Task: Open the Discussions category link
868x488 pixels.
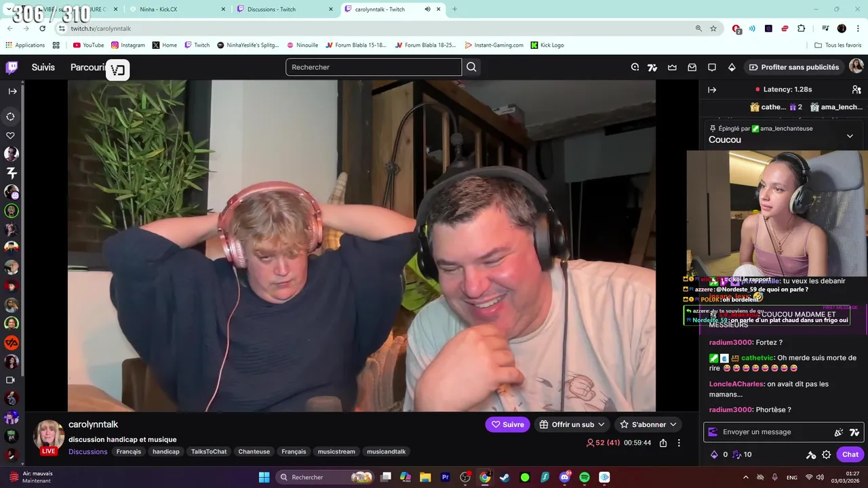Action: point(87,451)
